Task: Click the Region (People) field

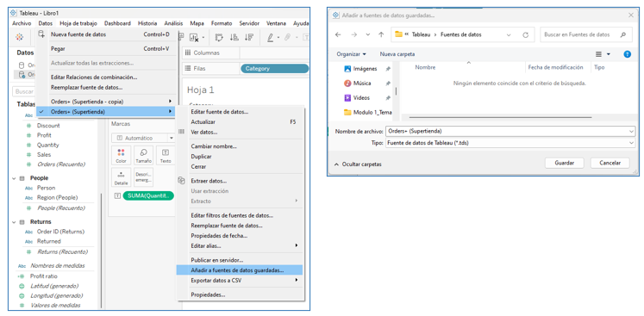Action: [x=57, y=198]
